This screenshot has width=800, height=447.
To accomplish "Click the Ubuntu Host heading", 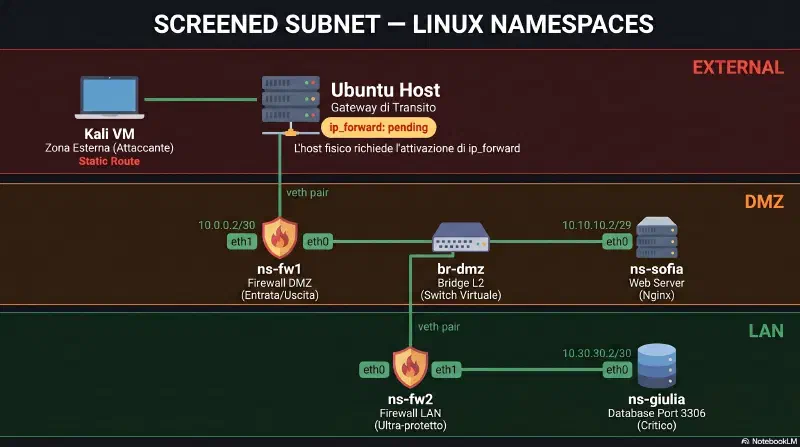I will pos(385,90).
